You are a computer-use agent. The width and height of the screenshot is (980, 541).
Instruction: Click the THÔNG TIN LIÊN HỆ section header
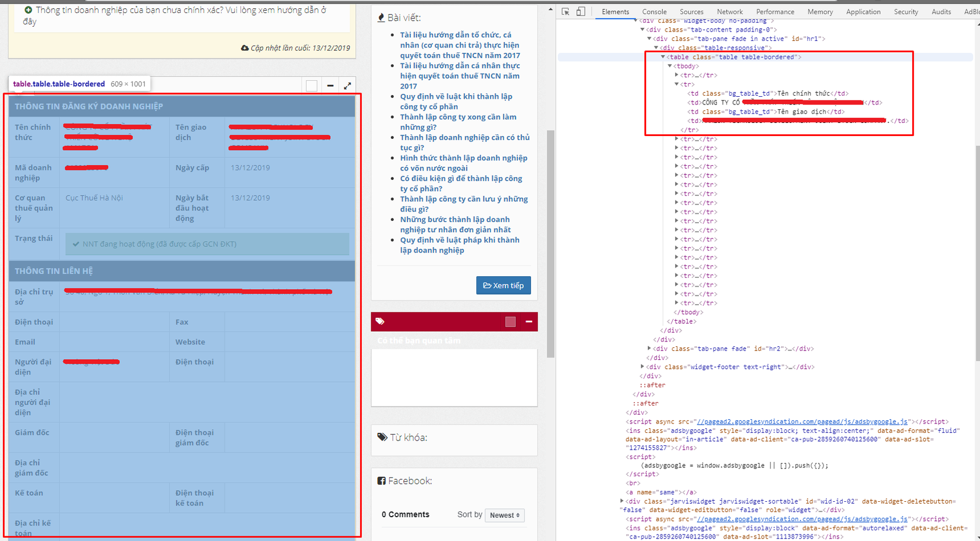182,271
